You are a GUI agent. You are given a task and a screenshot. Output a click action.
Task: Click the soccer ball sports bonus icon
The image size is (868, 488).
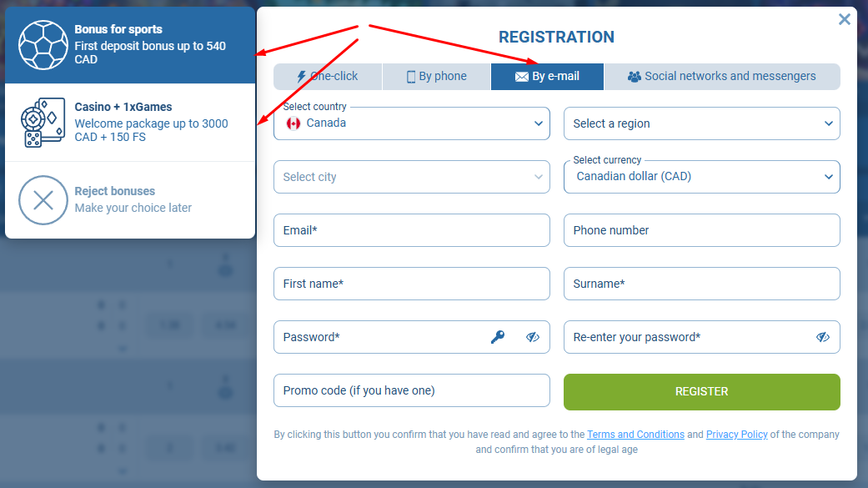43,45
